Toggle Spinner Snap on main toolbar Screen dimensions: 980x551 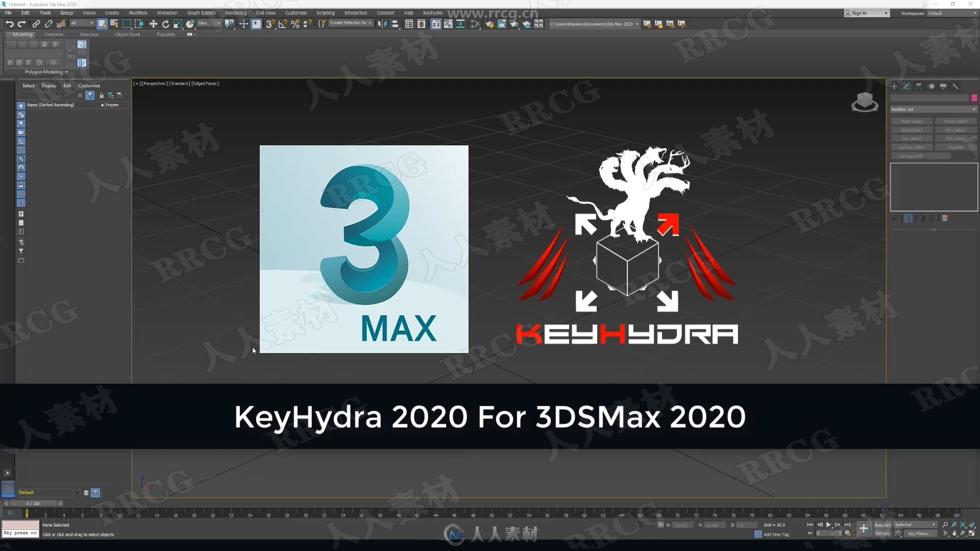click(307, 24)
